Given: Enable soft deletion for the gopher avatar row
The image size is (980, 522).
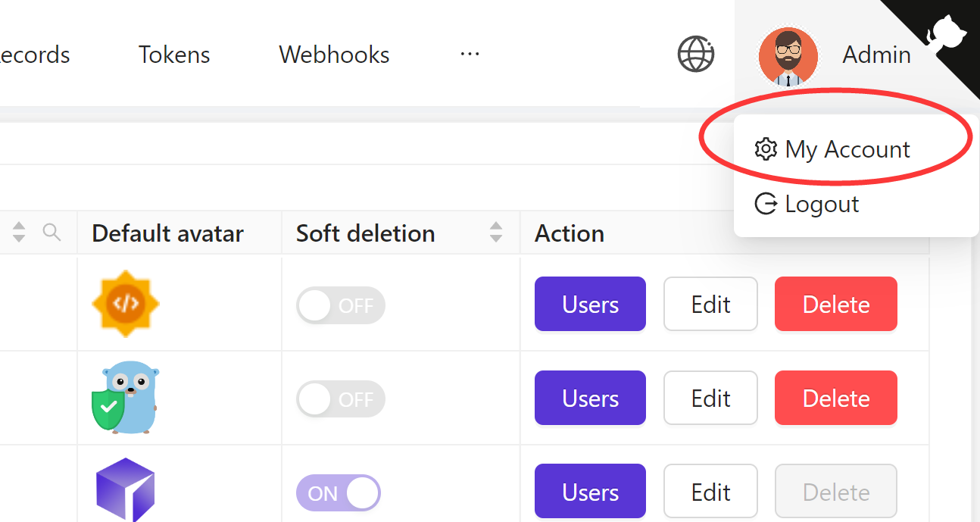Looking at the screenshot, I should 340,399.
